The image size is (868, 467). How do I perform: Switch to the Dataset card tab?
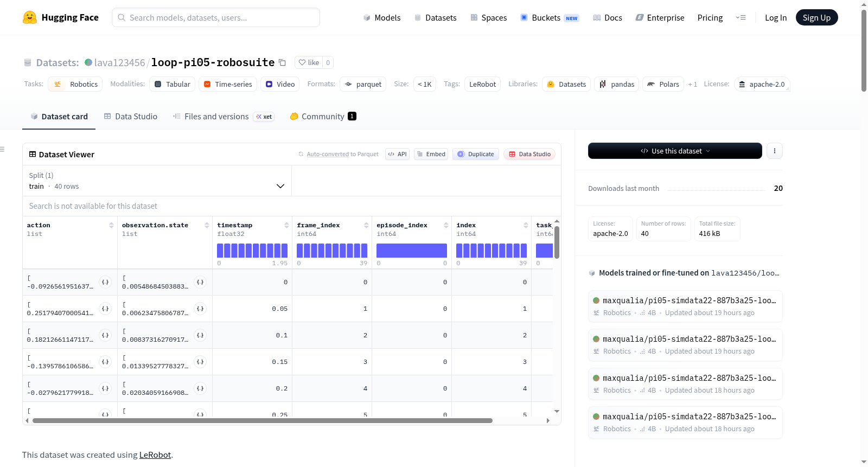tap(59, 116)
